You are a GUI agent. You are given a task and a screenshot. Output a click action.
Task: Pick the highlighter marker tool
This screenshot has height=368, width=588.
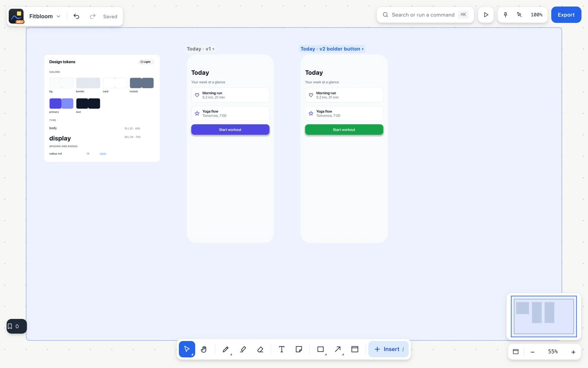click(243, 349)
